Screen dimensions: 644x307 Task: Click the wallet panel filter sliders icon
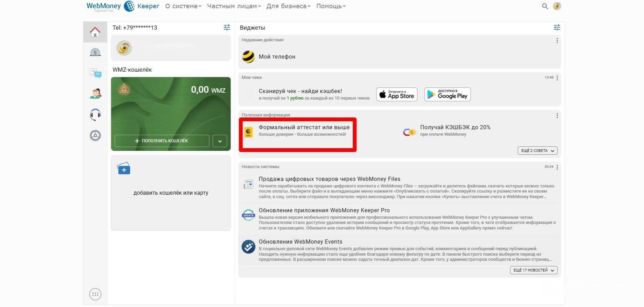[227, 28]
